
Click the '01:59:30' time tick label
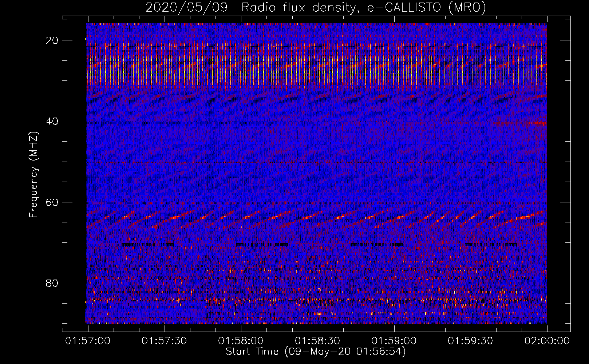[470, 341]
